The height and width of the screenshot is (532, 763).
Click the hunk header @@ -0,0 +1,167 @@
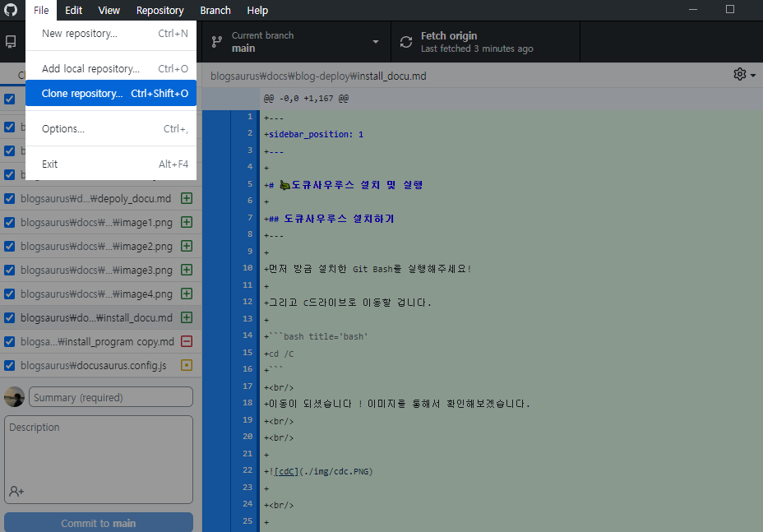click(x=306, y=99)
